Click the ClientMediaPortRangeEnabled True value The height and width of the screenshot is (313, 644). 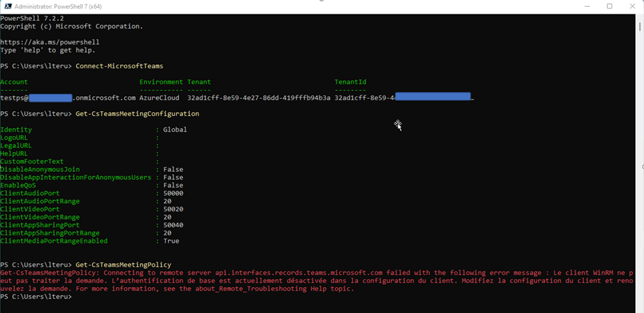coord(171,241)
